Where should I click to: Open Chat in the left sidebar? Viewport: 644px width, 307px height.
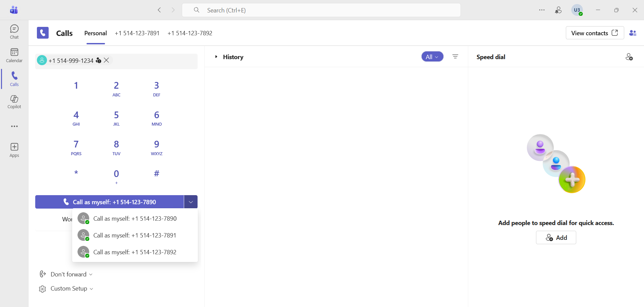(14, 32)
